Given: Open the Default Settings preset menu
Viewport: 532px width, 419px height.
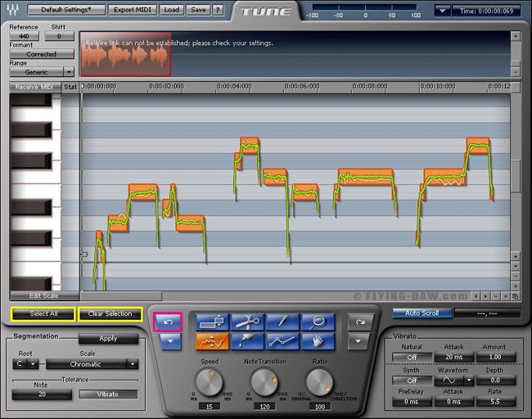Looking at the screenshot, I should pos(66,10).
